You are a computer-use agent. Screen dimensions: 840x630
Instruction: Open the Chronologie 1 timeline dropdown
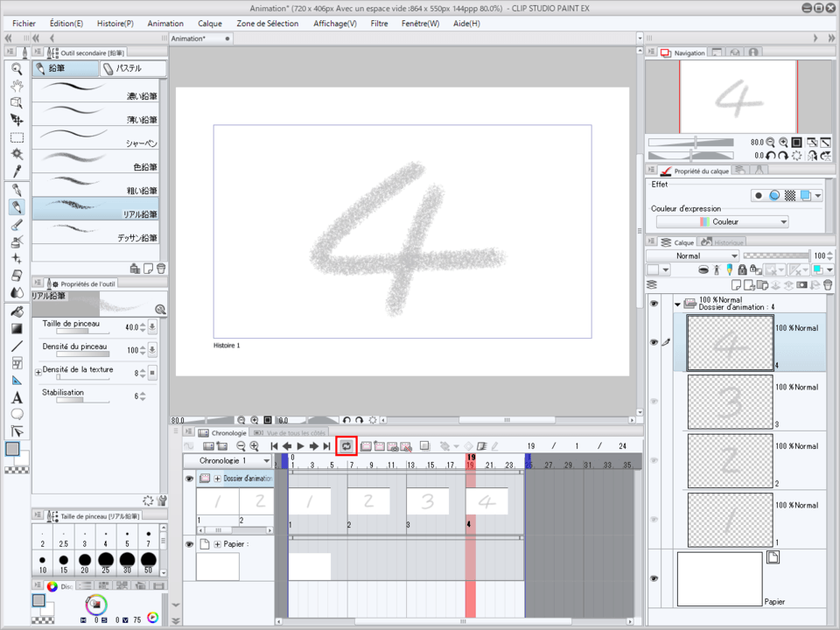pyautogui.click(x=227, y=461)
